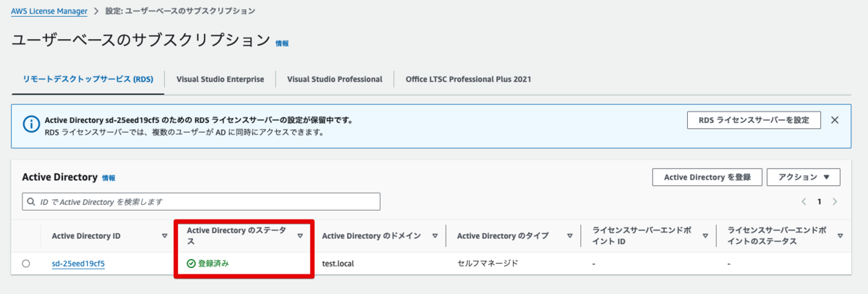
Task: Select the sd-25eed19cf5 row radio button
Action: pos(26,264)
